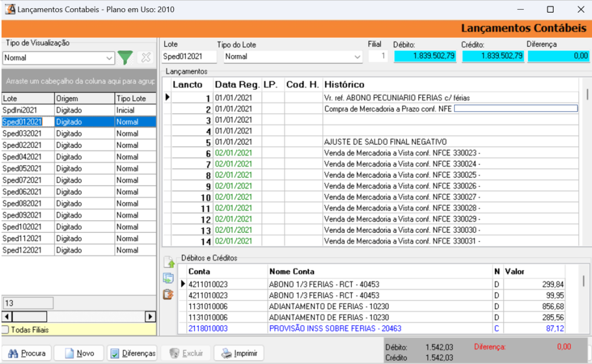Select the Sped082021 lote row
This screenshot has height=364, width=592.
[x=79, y=204]
